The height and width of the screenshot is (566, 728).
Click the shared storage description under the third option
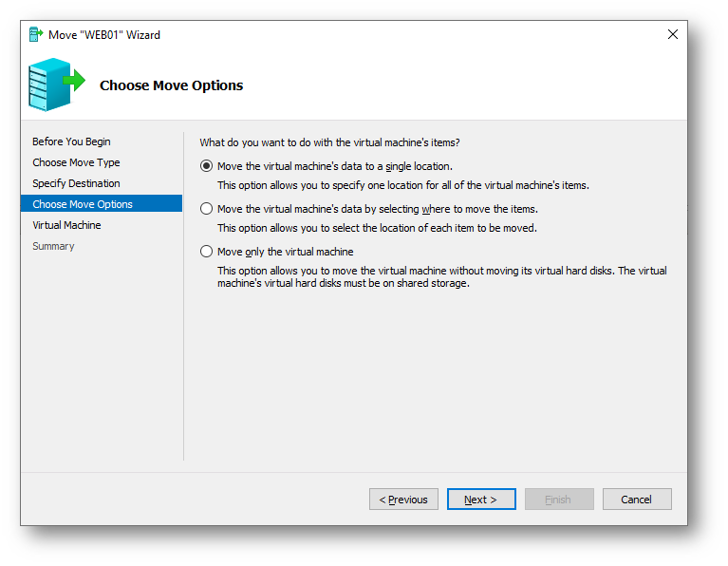441,276
